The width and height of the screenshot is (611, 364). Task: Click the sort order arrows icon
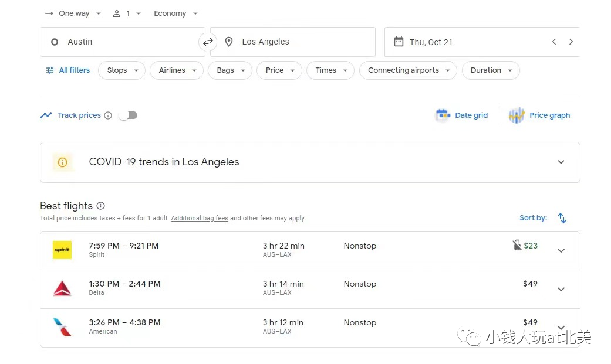562,218
